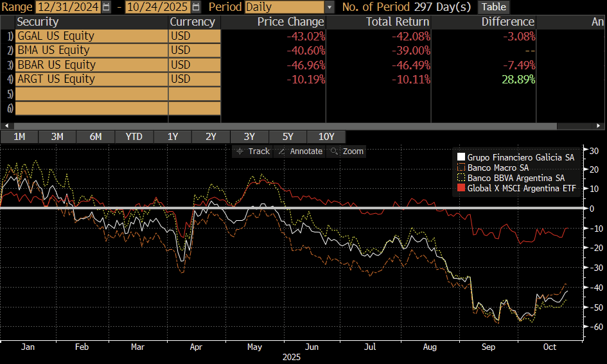Viewport: 607px width, 364px height.
Task: Click the Banco BBVA Argentina SA legend label
Action: 516,178
